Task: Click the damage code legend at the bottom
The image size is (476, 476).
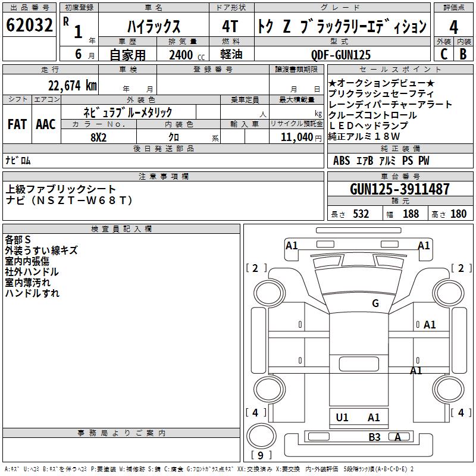Action: pos(209,469)
